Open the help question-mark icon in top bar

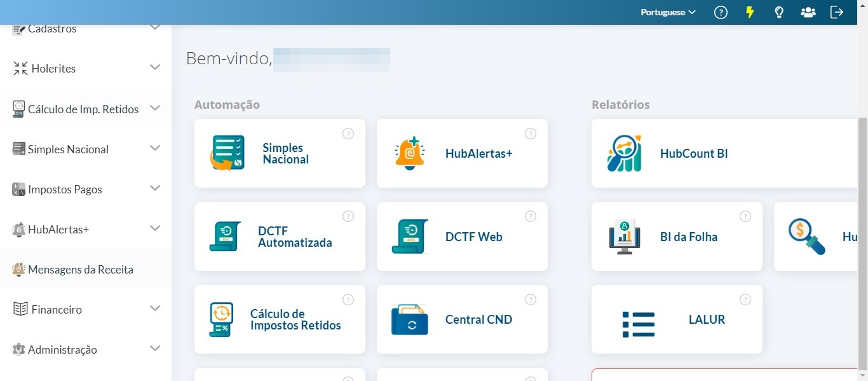click(721, 12)
